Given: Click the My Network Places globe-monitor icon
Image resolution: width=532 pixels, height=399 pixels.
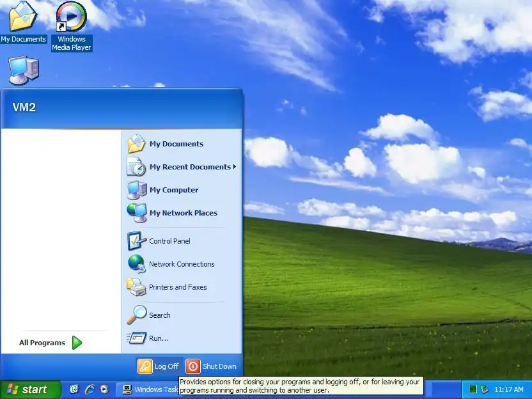Looking at the screenshot, I should (x=137, y=213).
